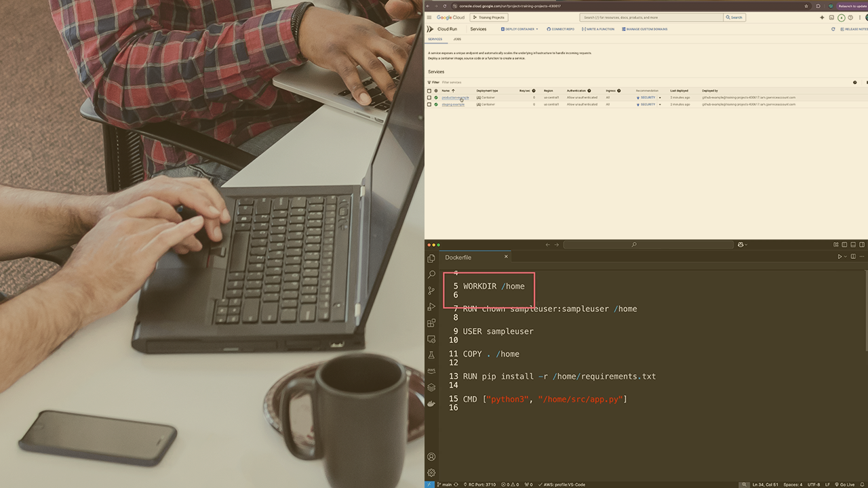Click the Filter services input field
The width and height of the screenshot is (868, 488).
point(475,82)
